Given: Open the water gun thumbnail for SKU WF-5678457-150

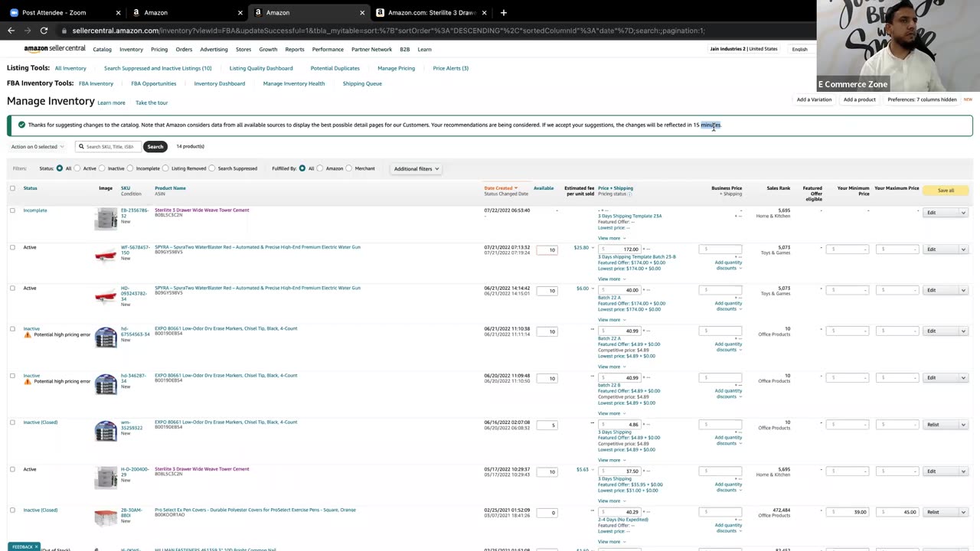Looking at the screenshot, I should 106,256.
